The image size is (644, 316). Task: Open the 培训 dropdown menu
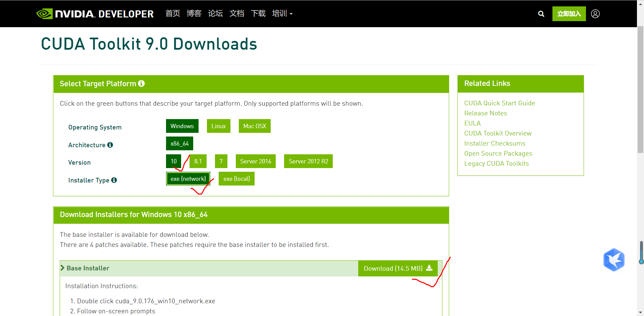(282, 13)
